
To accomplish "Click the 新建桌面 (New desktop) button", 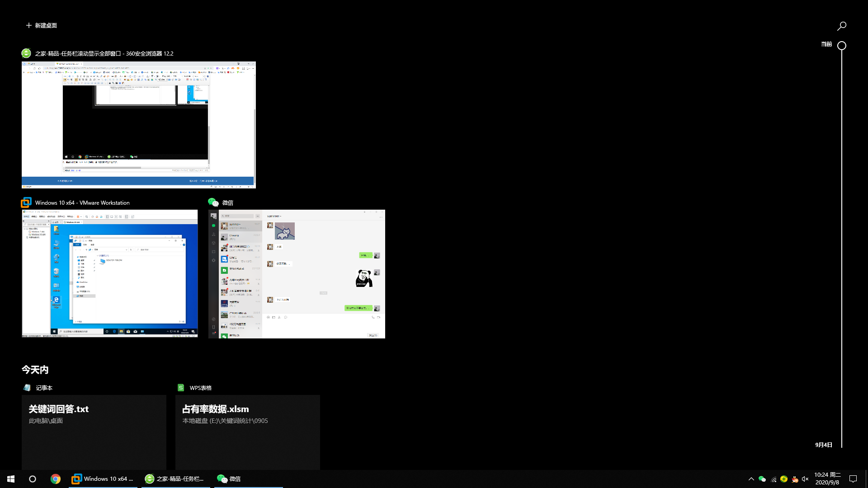I will pos(41,25).
